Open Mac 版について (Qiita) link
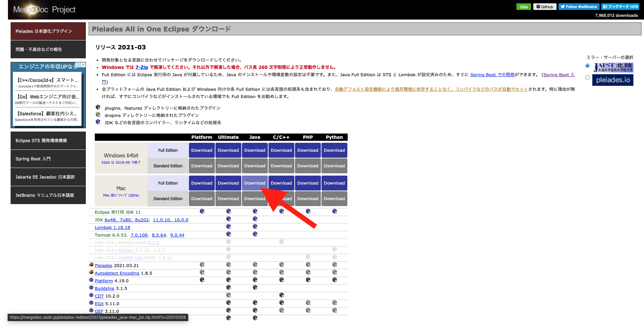 [121, 195]
